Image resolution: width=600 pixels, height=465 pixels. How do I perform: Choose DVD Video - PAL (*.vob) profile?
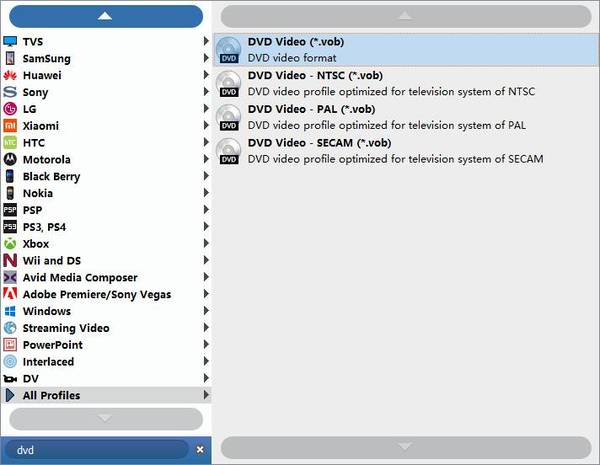click(406, 117)
